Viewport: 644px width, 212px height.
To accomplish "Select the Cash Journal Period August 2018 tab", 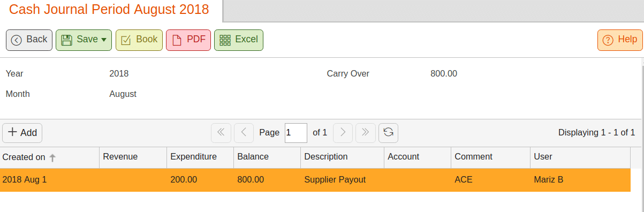I will (109, 10).
